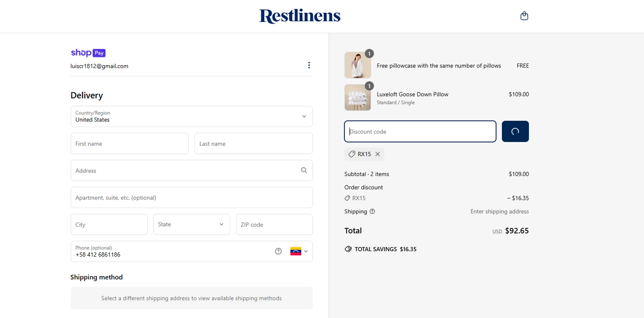This screenshot has height=318, width=644.
Task: Open the phone number help icon
Action: pos(278,251)
